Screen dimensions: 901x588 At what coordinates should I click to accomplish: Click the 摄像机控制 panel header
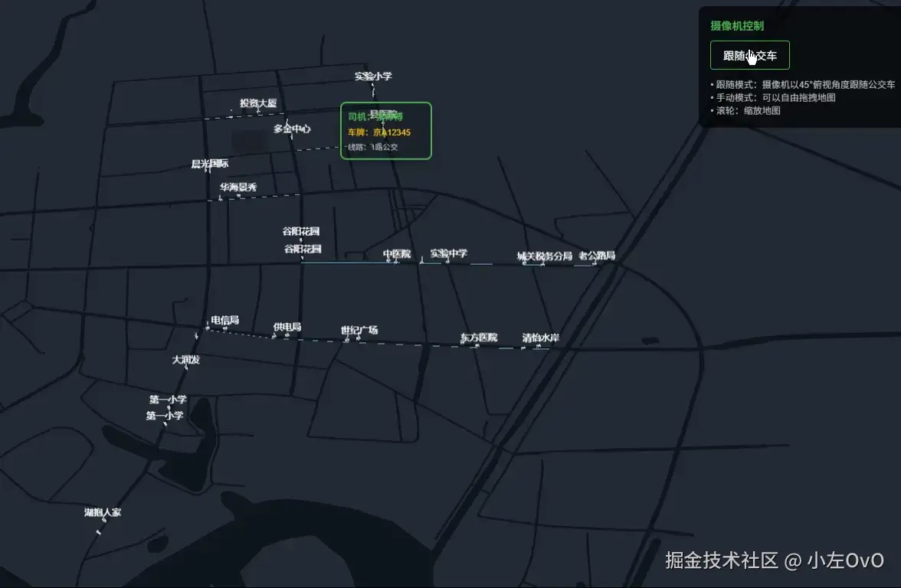click(736, 25)
